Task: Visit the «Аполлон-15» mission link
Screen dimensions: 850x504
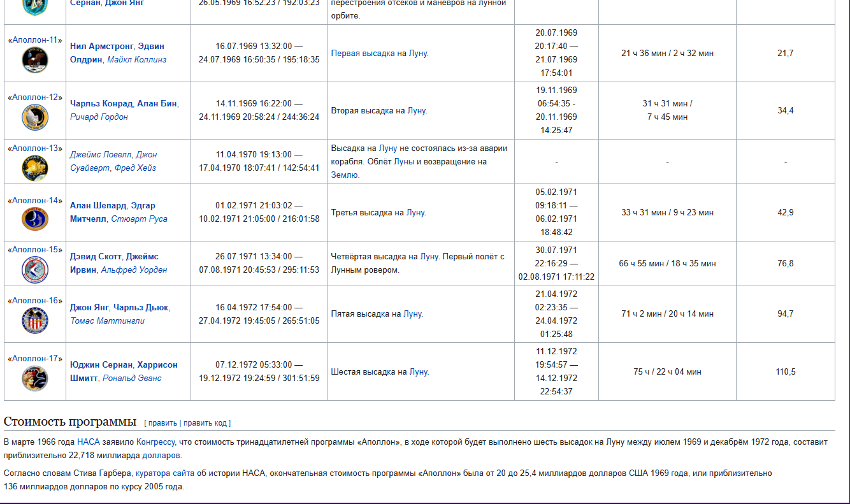Action: click(x=35, y=250)
